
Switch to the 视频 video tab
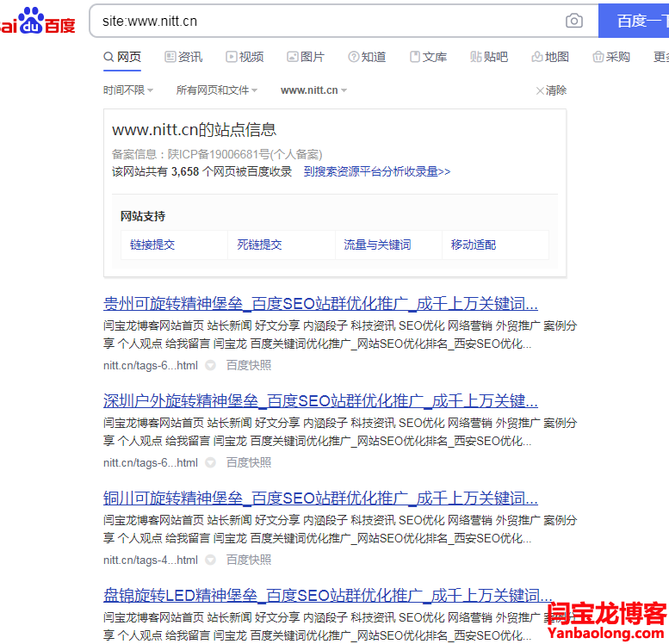coord(245,57)
